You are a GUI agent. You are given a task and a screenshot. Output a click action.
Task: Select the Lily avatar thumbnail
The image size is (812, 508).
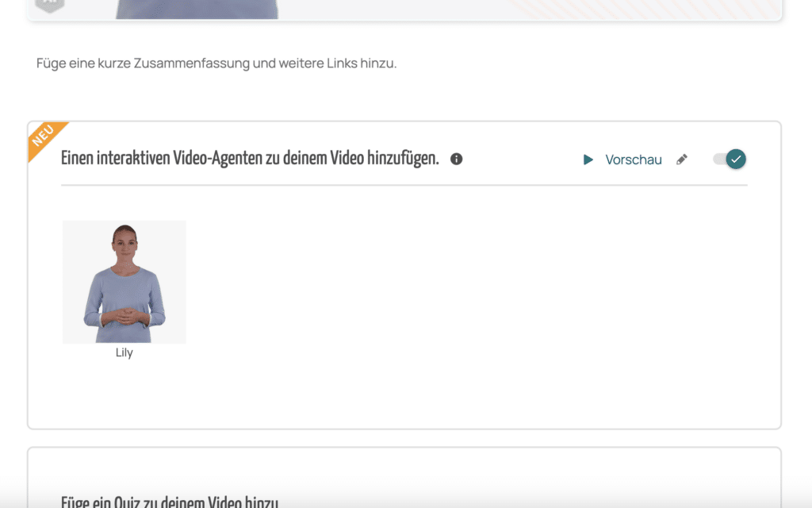click(x=124, y=282)
